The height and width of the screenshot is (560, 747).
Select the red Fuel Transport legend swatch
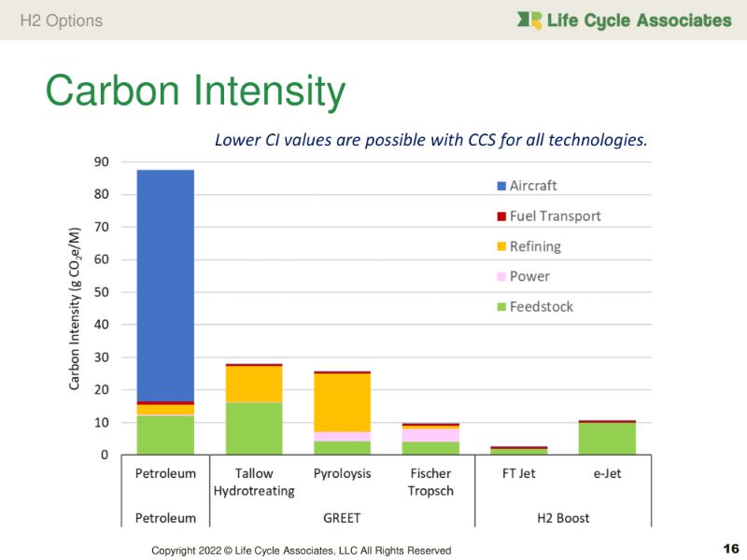click(x=500, y=217)
